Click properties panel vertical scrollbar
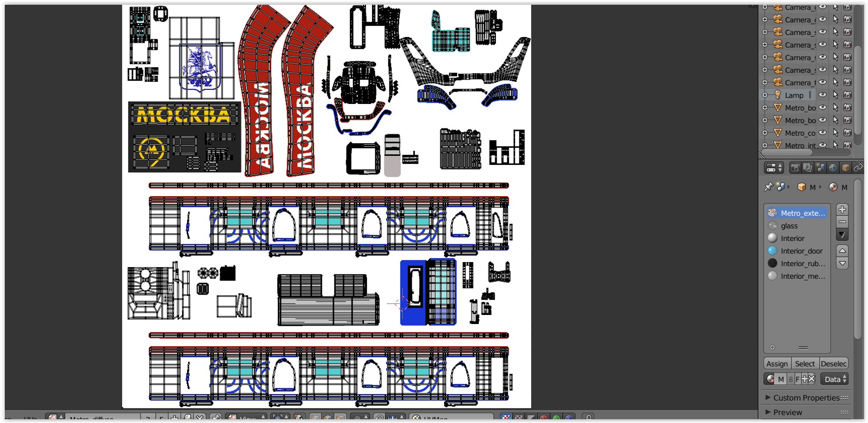The height and width of the screenshot is (423, 868). click(859, 260)
